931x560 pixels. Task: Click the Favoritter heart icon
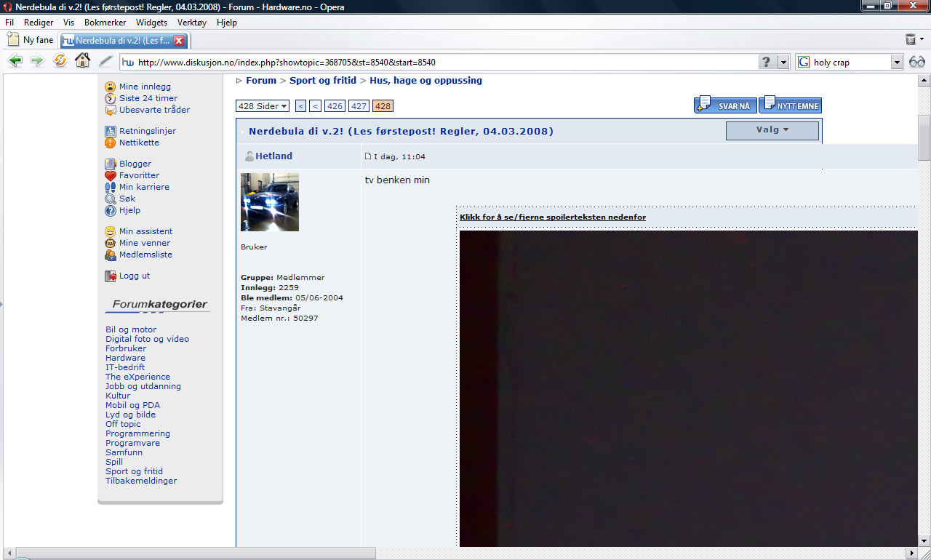click(x=111, y=175)
